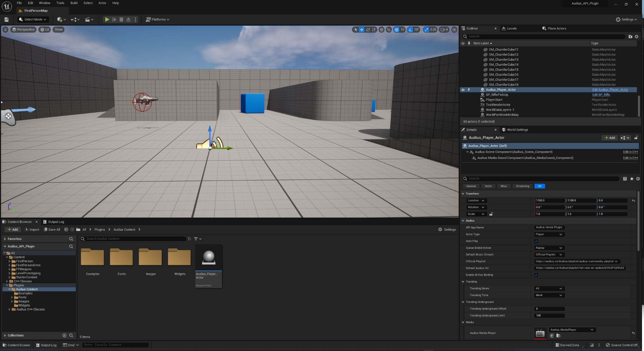Toggle grid snapping icon in viewport
The image size is (644, 351).
(396, 30)
